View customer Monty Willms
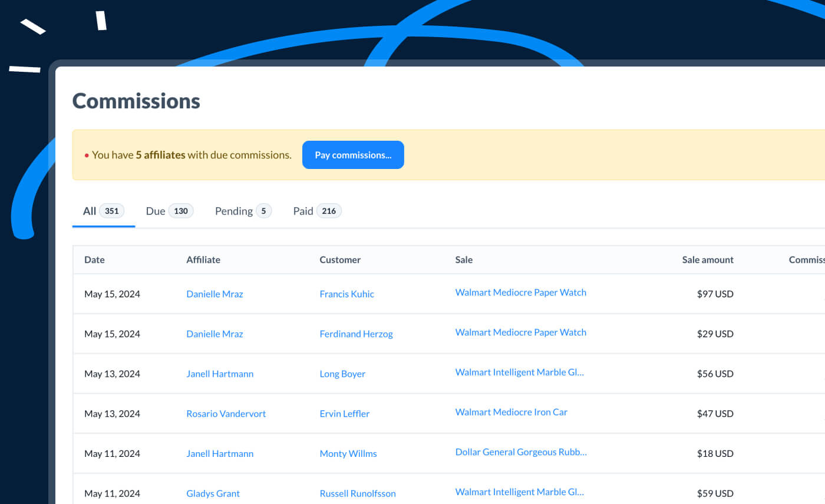 coord(348,453)
